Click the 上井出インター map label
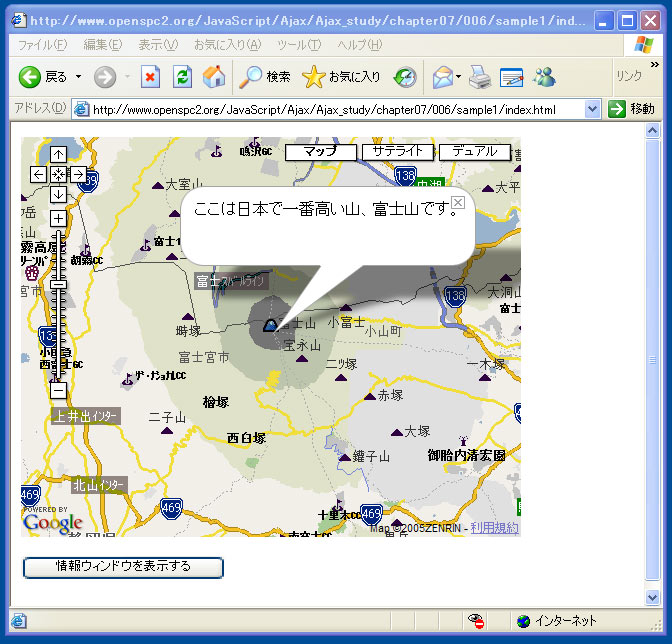This screenshot has height=644, width=672. (86, 416)
